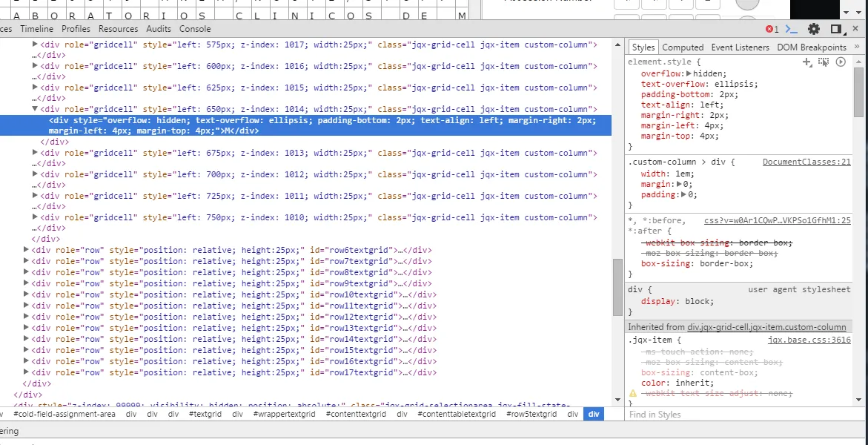The height and width of the screenshot is (445, 868).
Task: Click the 'text-align: left' property
Action: point(682,105)
